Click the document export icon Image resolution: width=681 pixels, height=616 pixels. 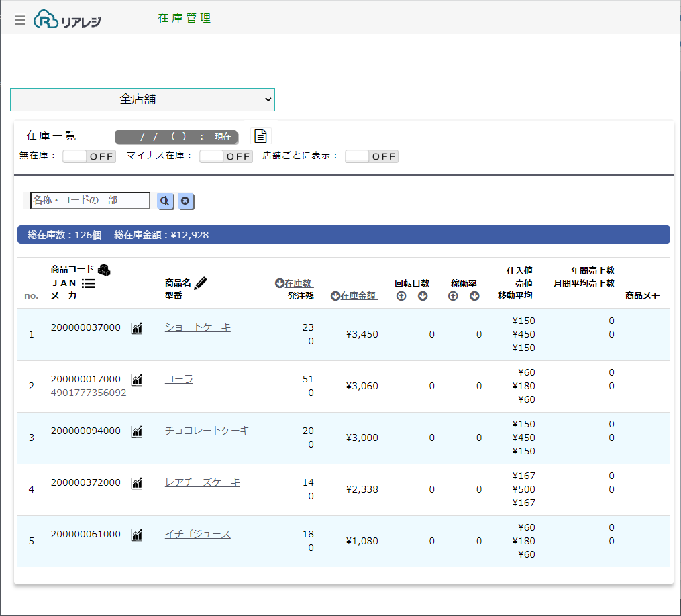coord(260,136)
